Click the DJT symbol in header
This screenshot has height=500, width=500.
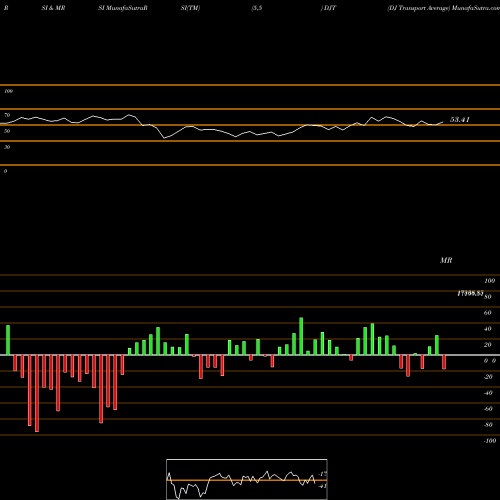[x=330, y=8]
